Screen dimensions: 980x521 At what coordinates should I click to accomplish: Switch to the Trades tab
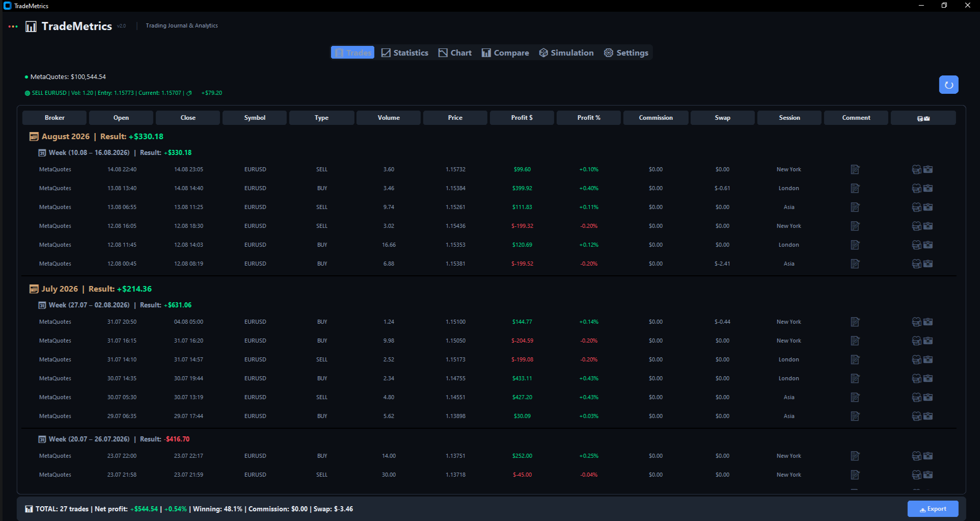(x=352, y=53)
